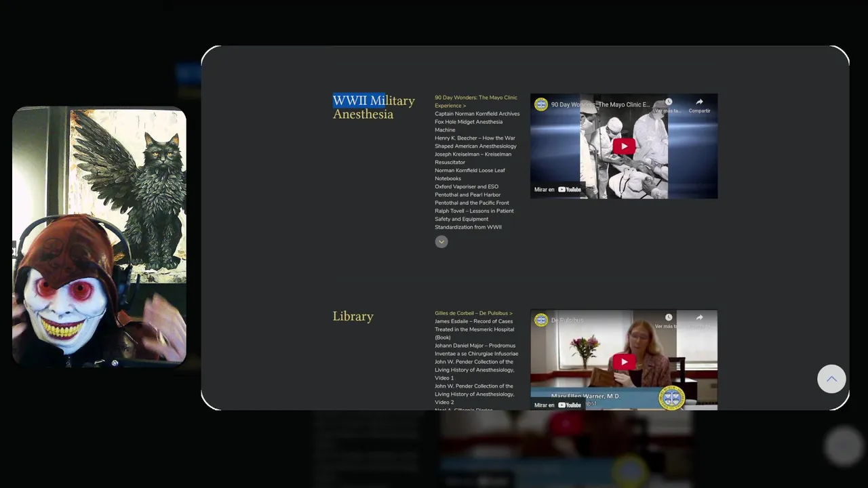
Task: Open Oxford Vaporiser and ESO link
Action: coord(467,187)
